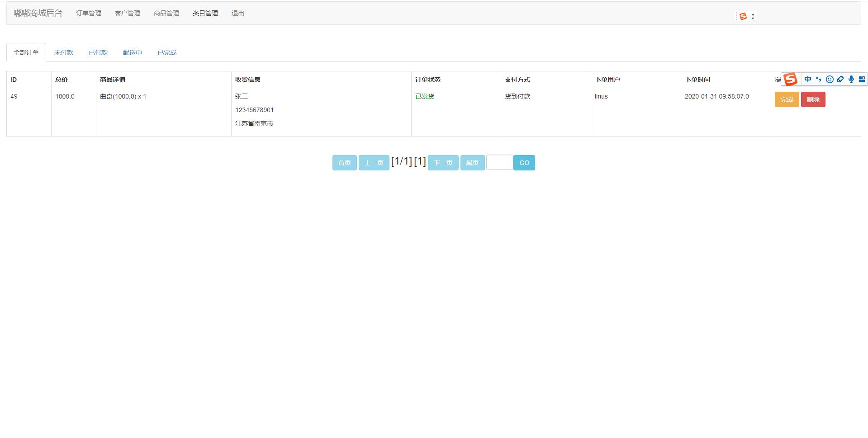Click the 上一页 previous page button
The width and height of the screenshot is (868, 438).
click(x=374, y=163)
